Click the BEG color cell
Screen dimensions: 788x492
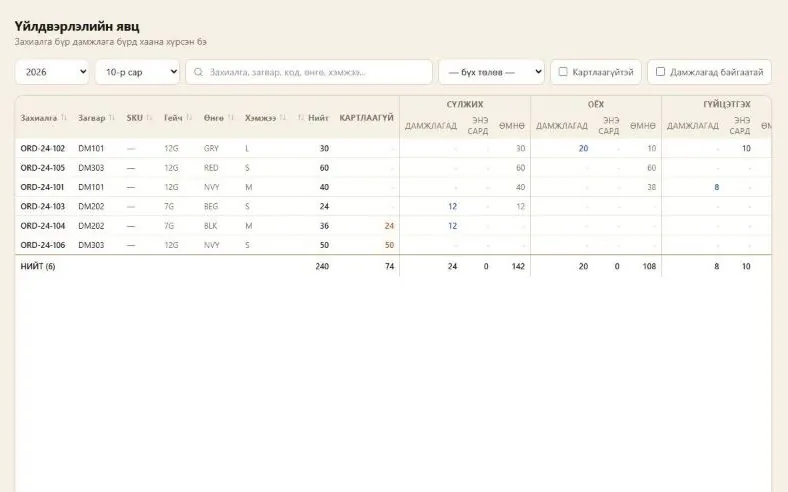tap(211, 207)
